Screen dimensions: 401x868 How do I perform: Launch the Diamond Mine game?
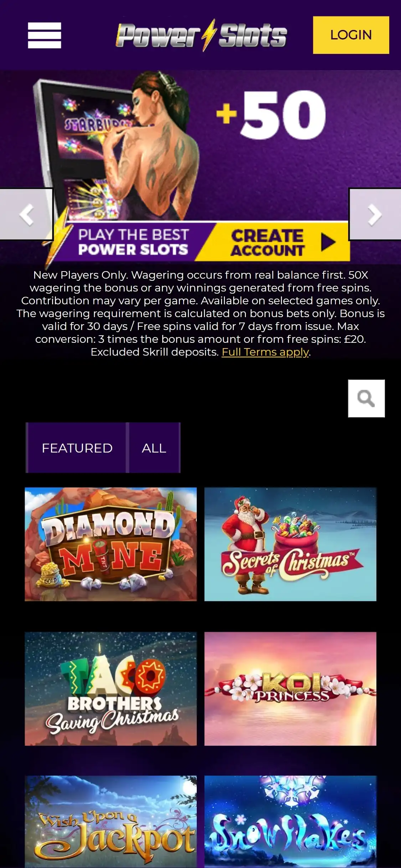tap(110, 544)
